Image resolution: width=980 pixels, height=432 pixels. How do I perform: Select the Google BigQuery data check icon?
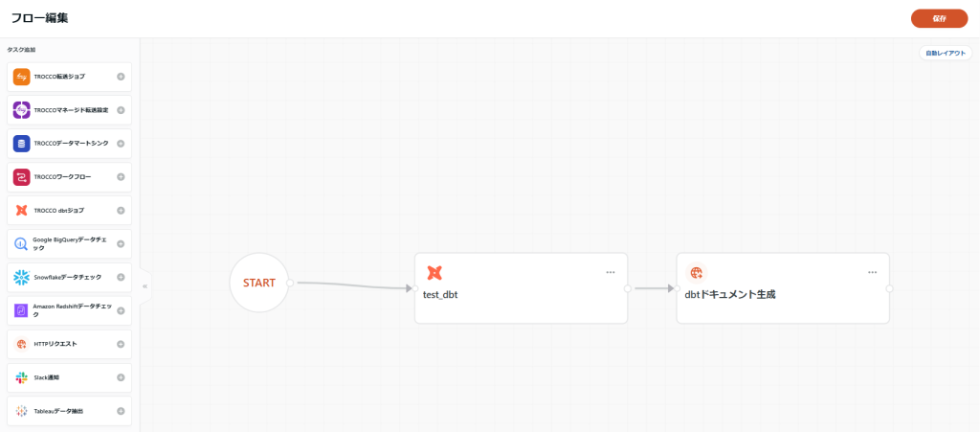tap(21, 244)
